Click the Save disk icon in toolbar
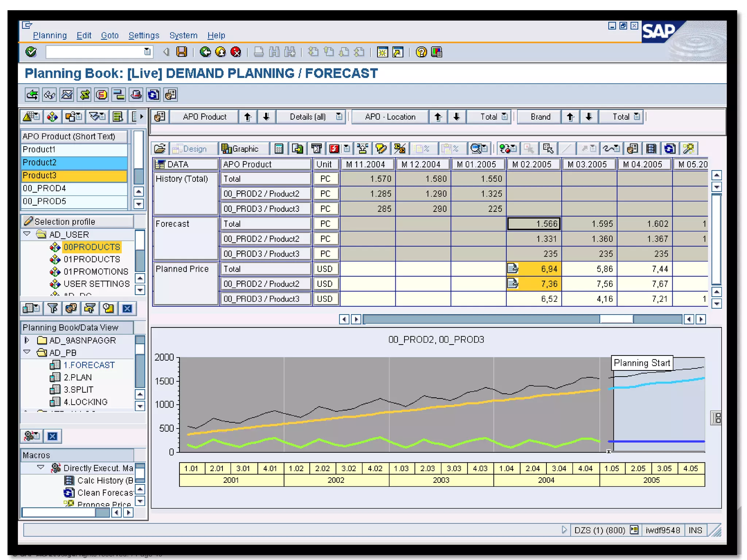Screen dimensions: 747x560 pyautogui.click(x=181, y=52)
